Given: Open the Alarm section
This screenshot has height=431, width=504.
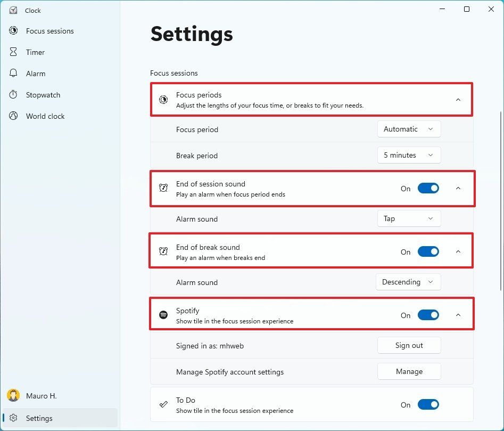Looking at the screenshot, I should 36,74.
